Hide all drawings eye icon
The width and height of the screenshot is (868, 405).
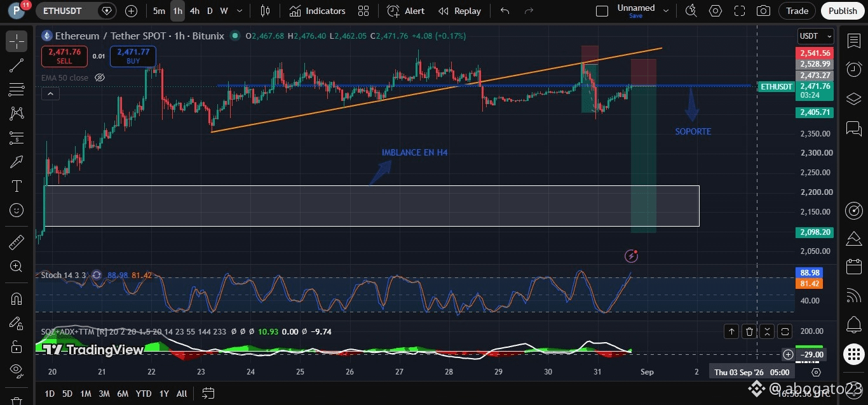17,371
